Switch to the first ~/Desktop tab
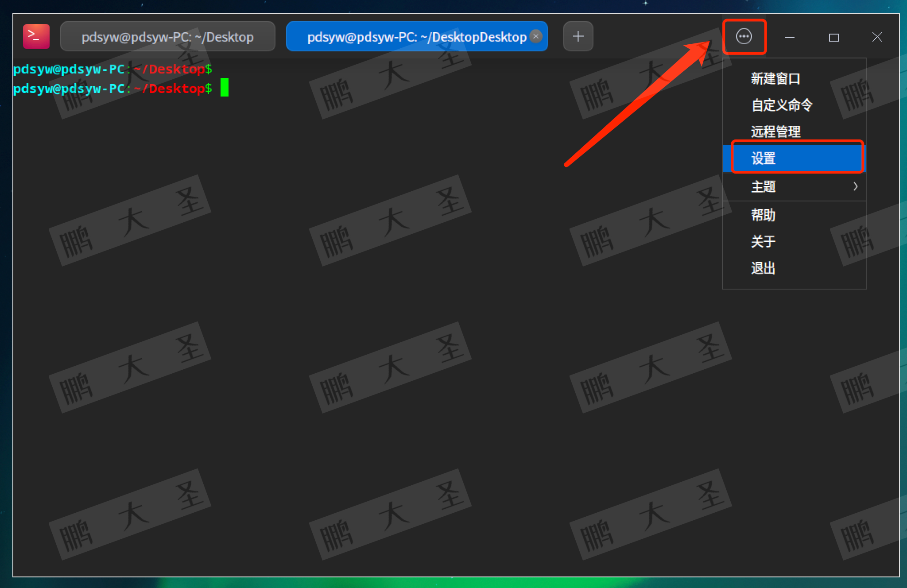Screen dimensions: 907x588 point(167,37)
